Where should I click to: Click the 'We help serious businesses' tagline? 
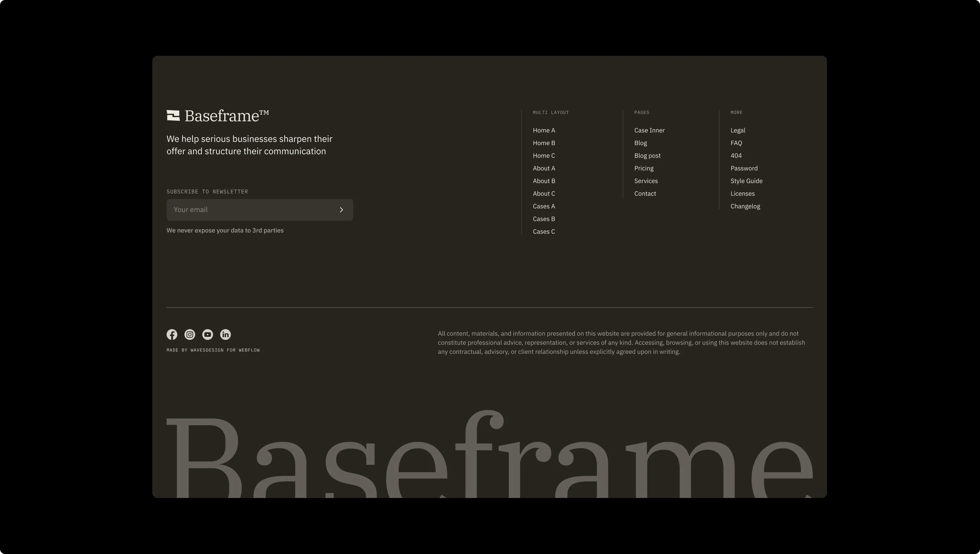point(250,145)
